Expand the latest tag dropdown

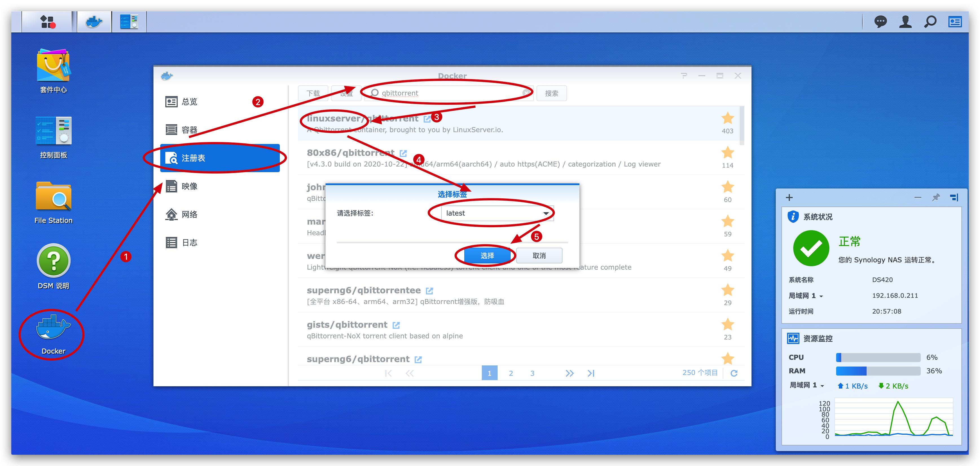546,213
